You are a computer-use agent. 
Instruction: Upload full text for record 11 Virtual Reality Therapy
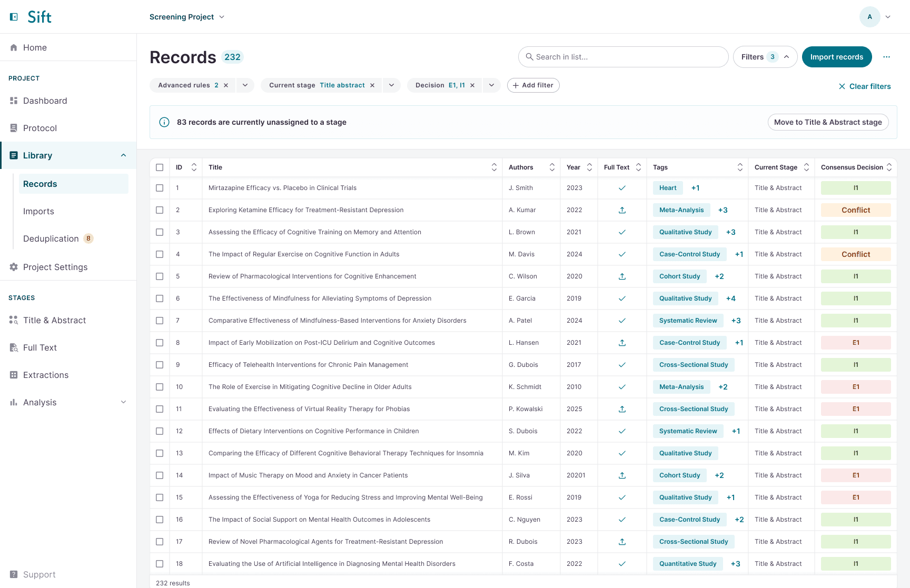(x=622, y=409)
